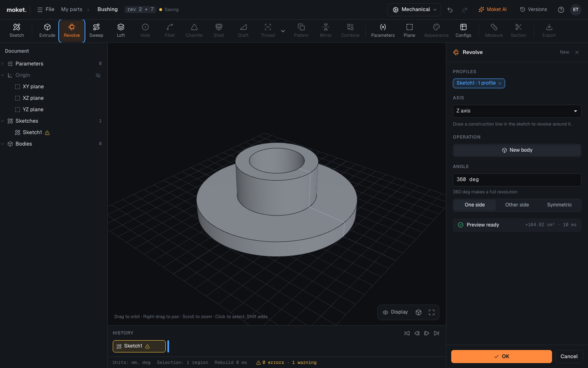Add a construction Plane
Viewport: 588px width, 368px height.
[x=410, y=31]
